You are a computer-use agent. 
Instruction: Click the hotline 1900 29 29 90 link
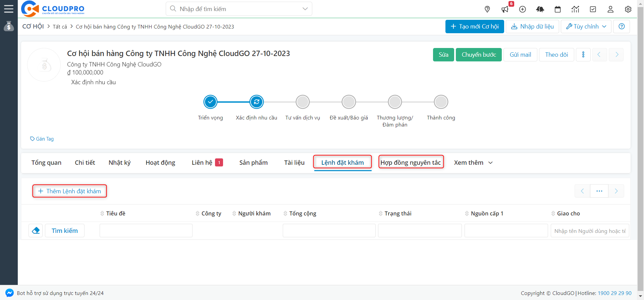click(x=614, y=293)
